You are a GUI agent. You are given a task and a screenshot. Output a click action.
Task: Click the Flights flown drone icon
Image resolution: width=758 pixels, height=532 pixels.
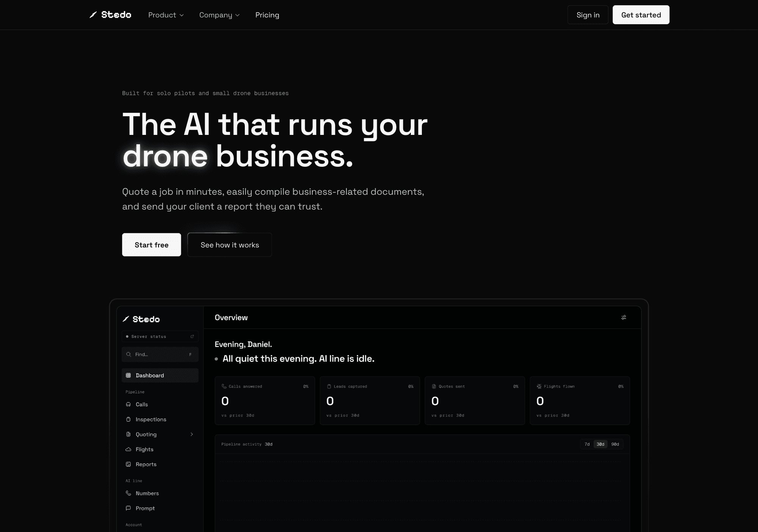(539, 386)
